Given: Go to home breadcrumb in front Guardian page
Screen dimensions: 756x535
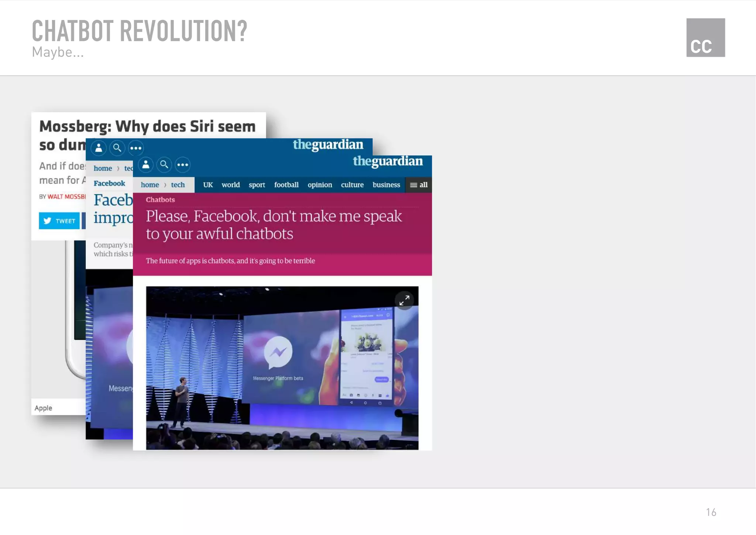Looking at the screenshot, I should (x=150, y=185).
